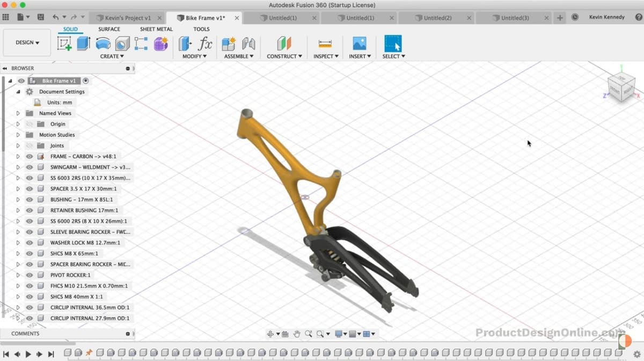644x361 pixels.
Task: Play the timeline
Action: (28, 354)
